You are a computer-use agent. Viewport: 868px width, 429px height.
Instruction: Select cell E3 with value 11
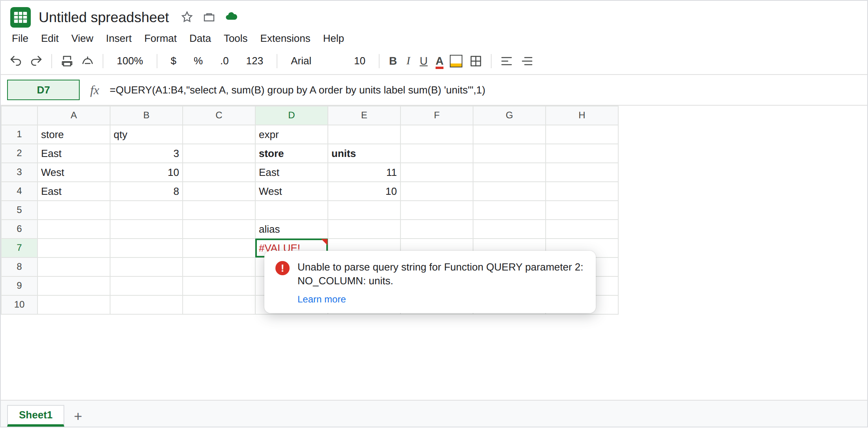(364, 172)
